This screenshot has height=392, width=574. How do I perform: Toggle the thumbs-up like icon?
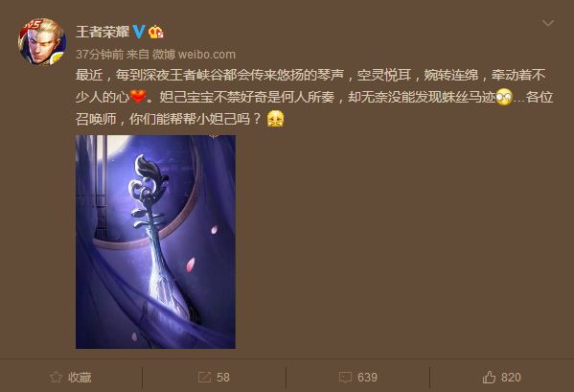[x=489, y=377]
